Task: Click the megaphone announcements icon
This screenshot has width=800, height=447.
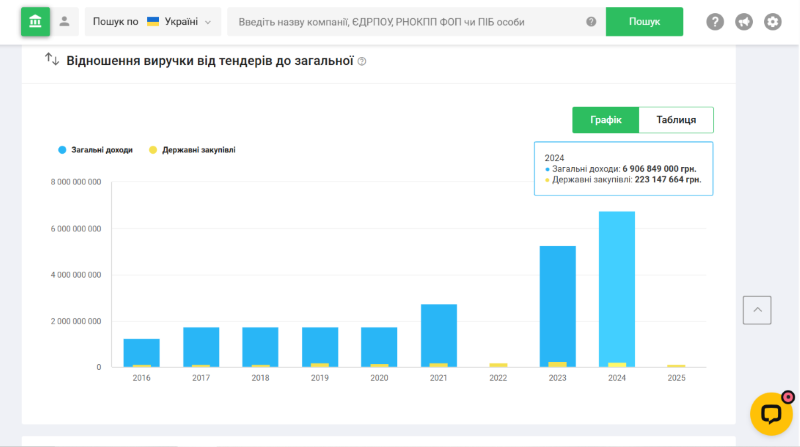Action: pyautogui.click(x=744, y=22)
